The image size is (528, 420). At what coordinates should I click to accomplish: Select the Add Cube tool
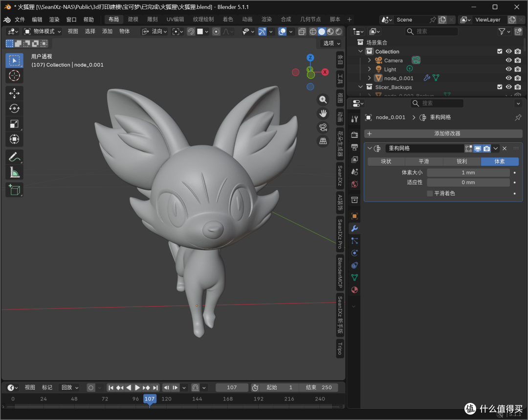14,190
